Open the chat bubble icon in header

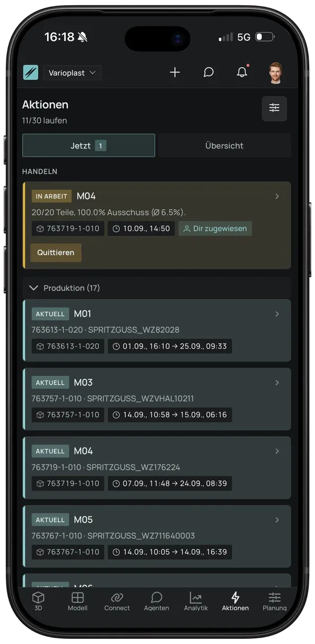click(x=208, y=72)
